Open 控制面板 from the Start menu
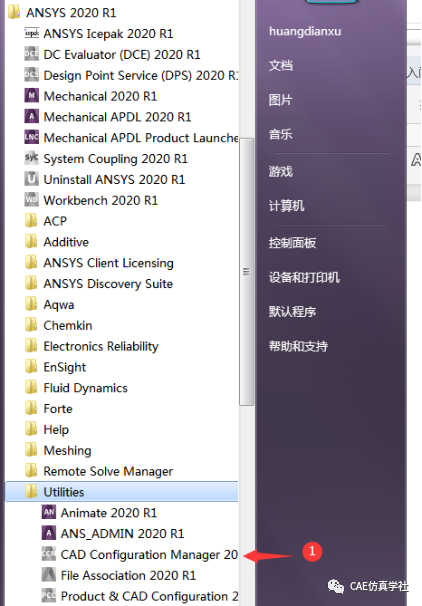422x606 pixels. [293, 243]
